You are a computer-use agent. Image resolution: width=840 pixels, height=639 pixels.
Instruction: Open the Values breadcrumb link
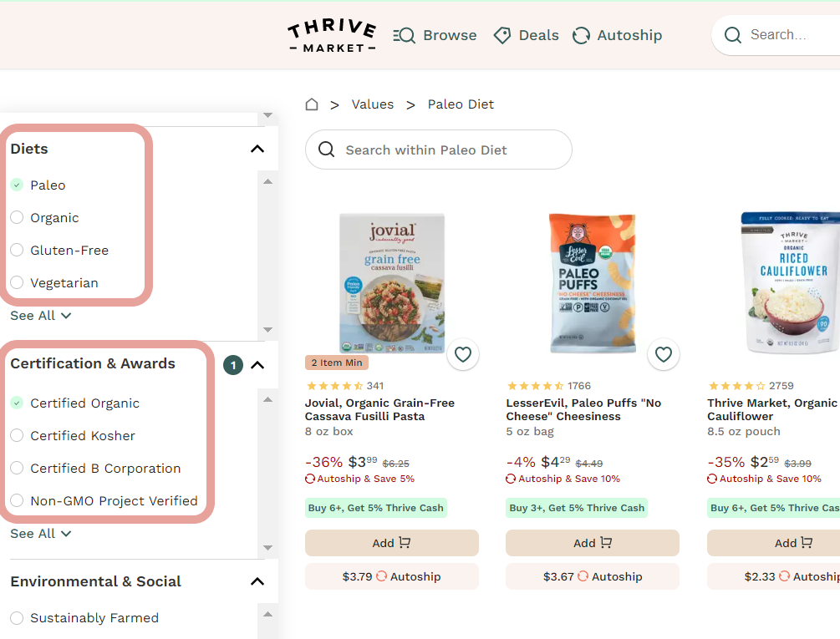click(x=372, y=104)
